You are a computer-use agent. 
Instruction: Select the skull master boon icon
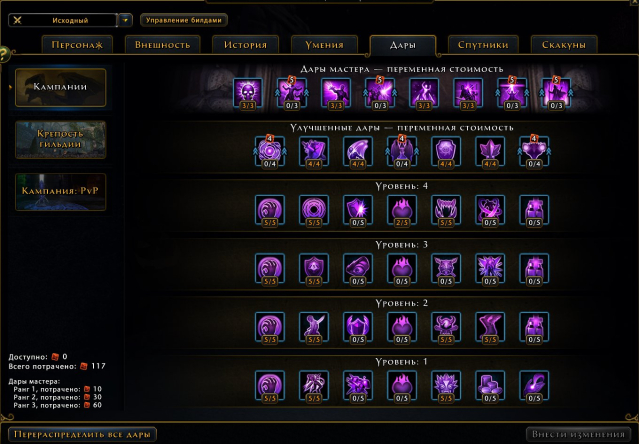(x=247, y=93)
